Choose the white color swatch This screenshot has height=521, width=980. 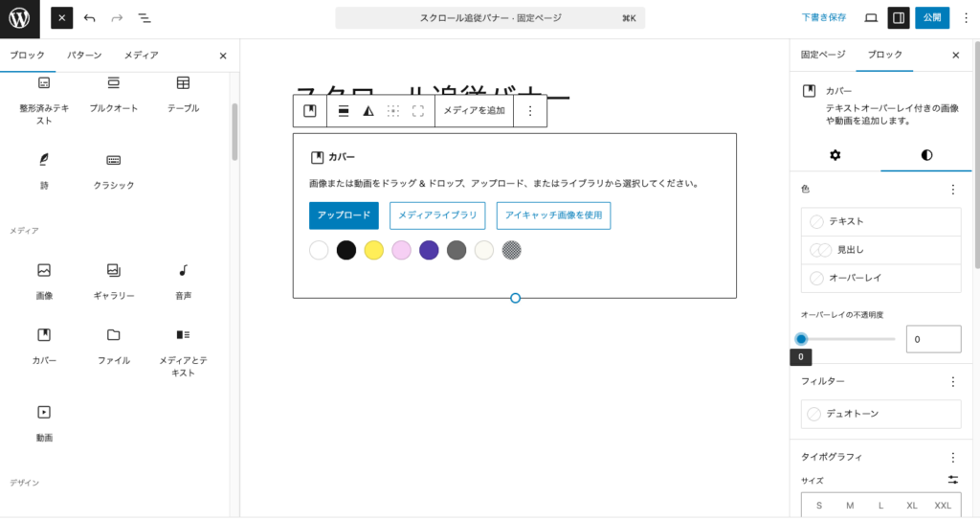pyautogui.click(x=319, y=250)
